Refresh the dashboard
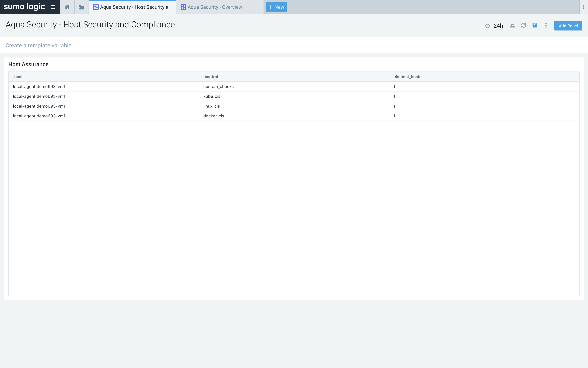 coord(523,25)
